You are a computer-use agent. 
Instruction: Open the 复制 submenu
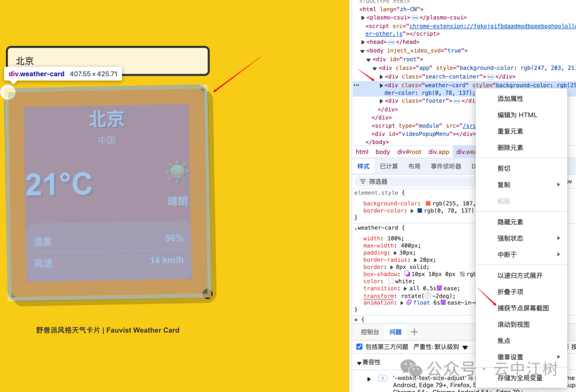521,185
